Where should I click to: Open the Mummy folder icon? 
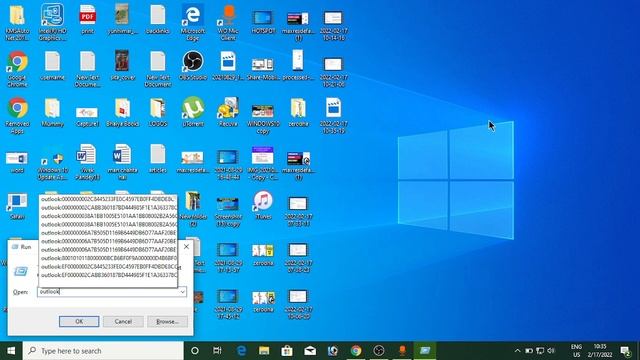point(52,112)
